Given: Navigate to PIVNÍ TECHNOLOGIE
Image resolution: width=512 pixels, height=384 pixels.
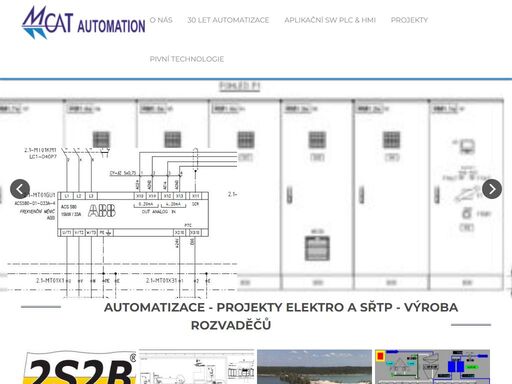Looking at the screenshot, I should pos(187,59).
